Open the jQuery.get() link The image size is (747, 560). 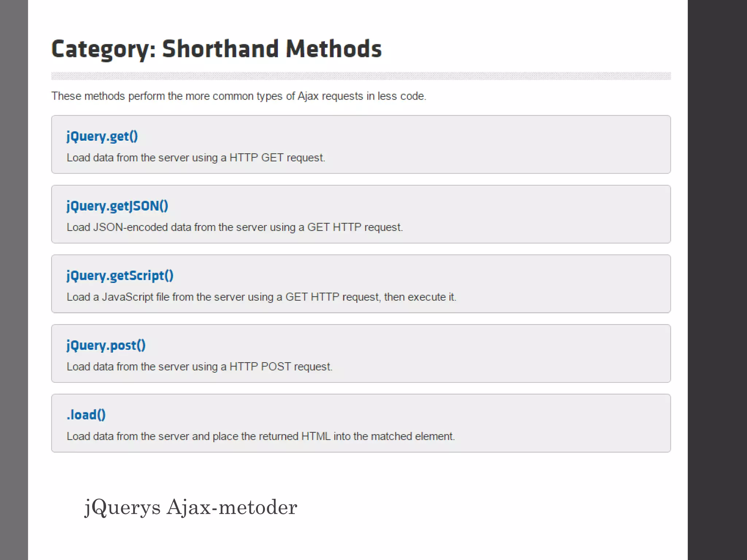tap(102, 136)
